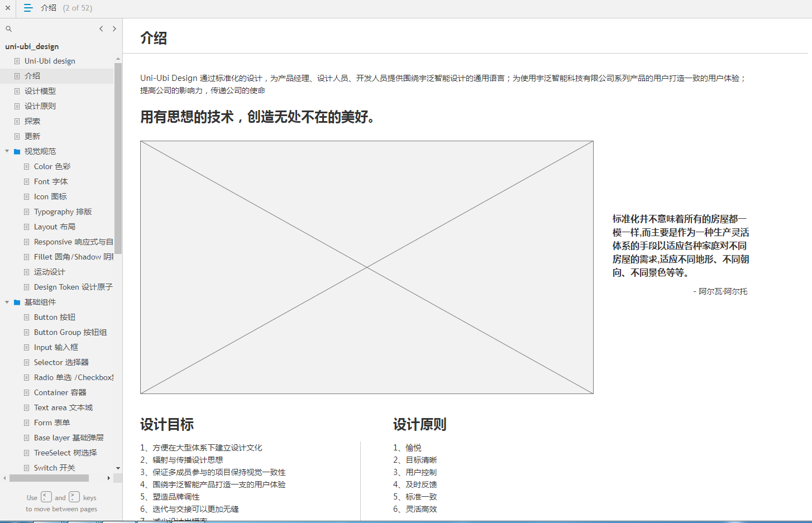Click the left-arrow key hint icon
This screenshot has height=523, width=812.
coord(46,497)
